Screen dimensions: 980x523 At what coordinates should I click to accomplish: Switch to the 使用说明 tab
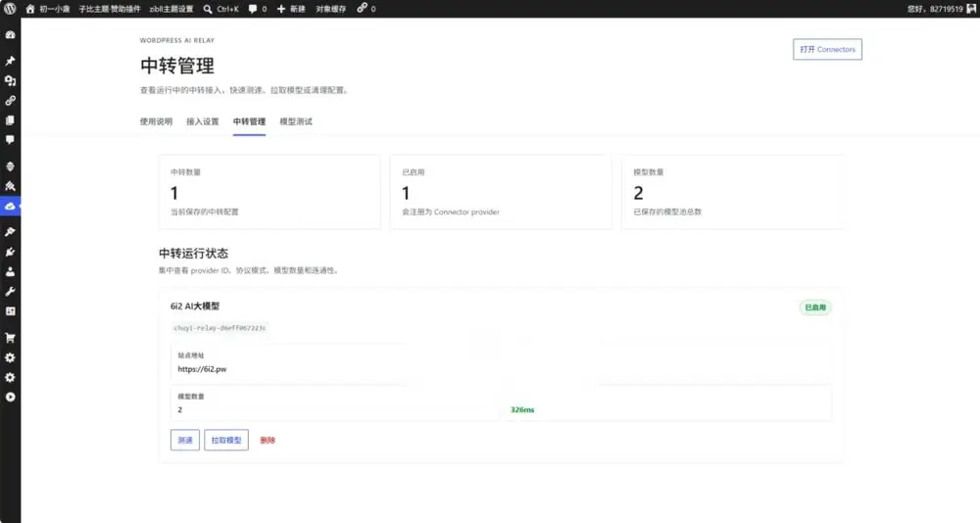(x=156, y=121)
